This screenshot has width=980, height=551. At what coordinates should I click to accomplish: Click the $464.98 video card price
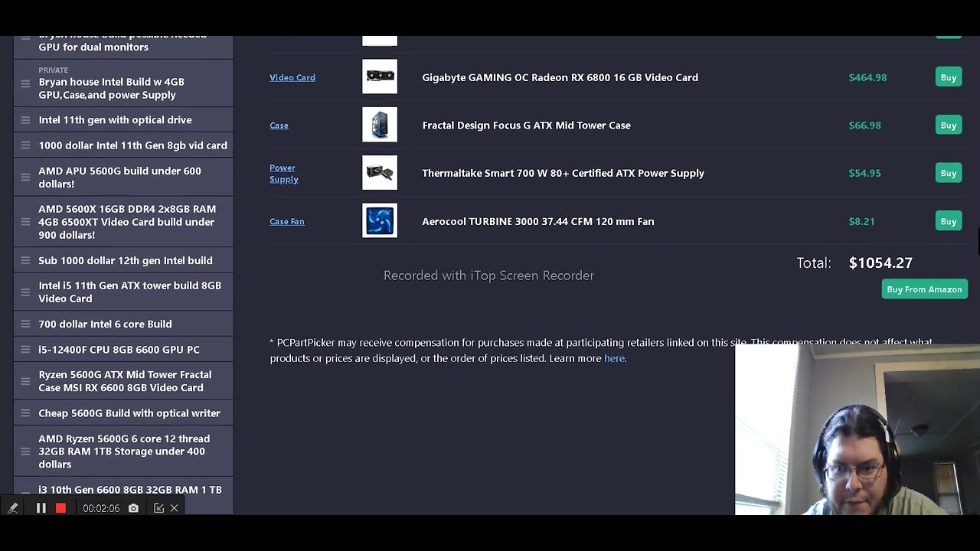tap(867, 77)
